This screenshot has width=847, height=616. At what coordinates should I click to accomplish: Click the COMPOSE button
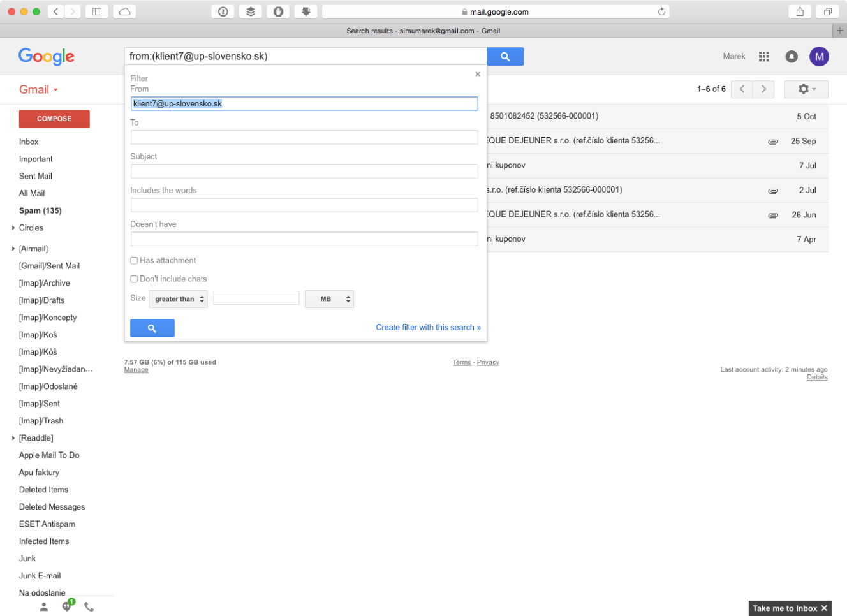coord(54,119)
